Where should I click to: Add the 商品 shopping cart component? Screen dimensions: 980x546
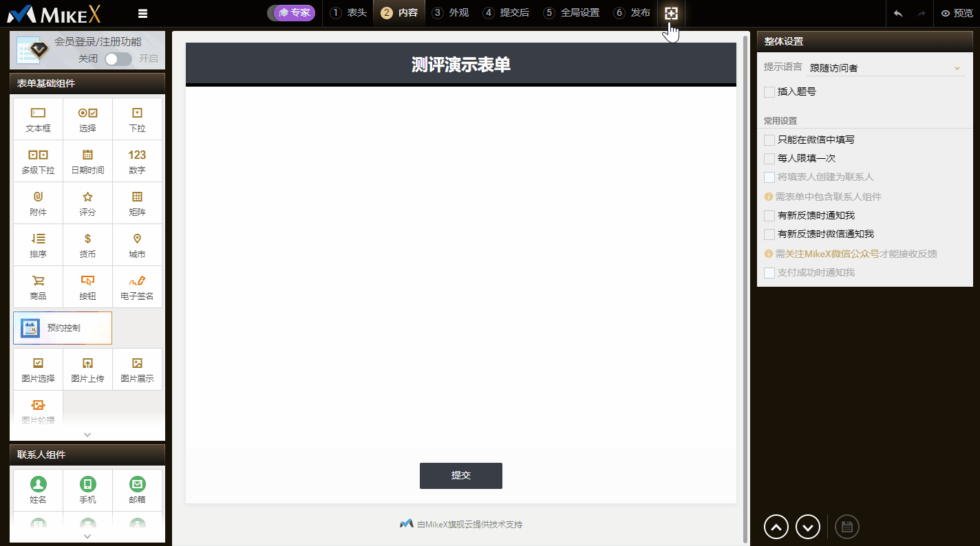pyautogui.click(x=38, y=287)
